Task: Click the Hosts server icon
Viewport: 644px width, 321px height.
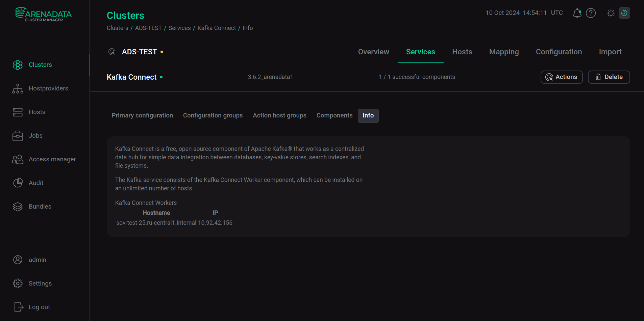Action: click(18, 112)
